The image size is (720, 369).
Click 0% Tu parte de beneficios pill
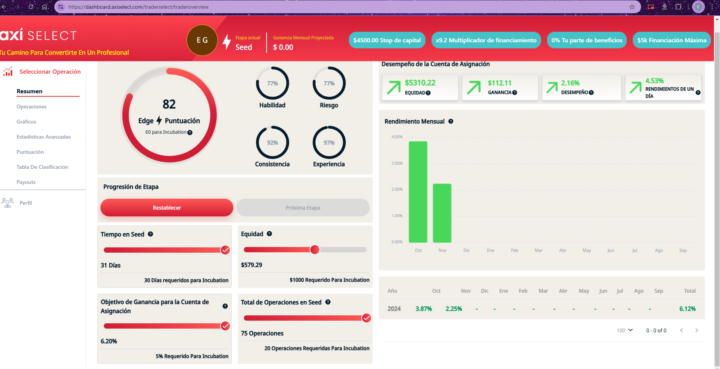(587, 40)
